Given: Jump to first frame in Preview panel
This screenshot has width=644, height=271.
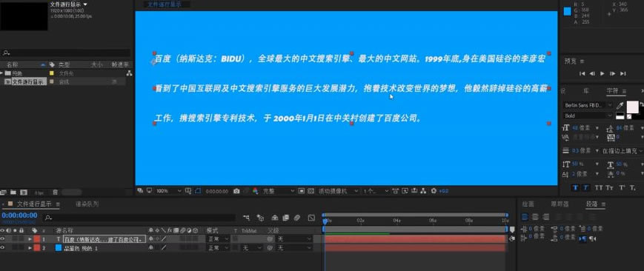Looking at the screenshot, I should [582, 73].
